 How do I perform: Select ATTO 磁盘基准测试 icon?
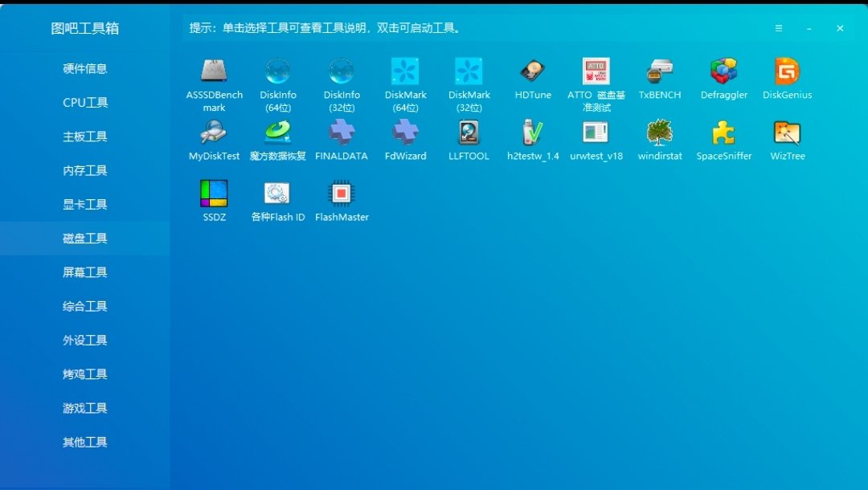coord(596,71)
